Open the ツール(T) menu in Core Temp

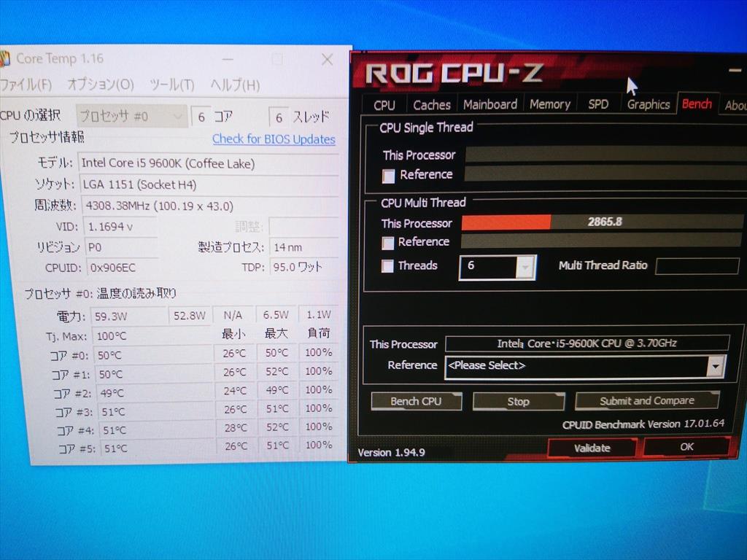point(172,85)
